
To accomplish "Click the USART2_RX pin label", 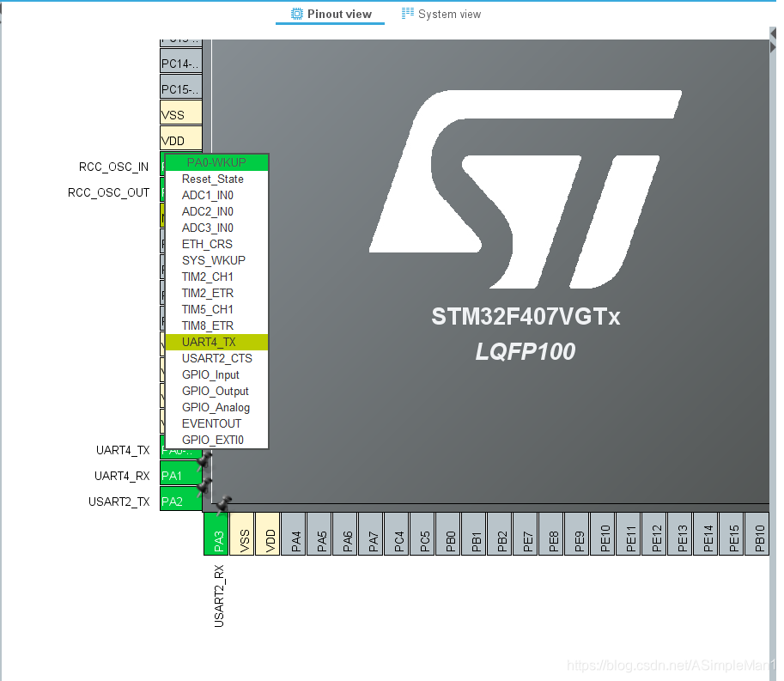I will (219, 596).
